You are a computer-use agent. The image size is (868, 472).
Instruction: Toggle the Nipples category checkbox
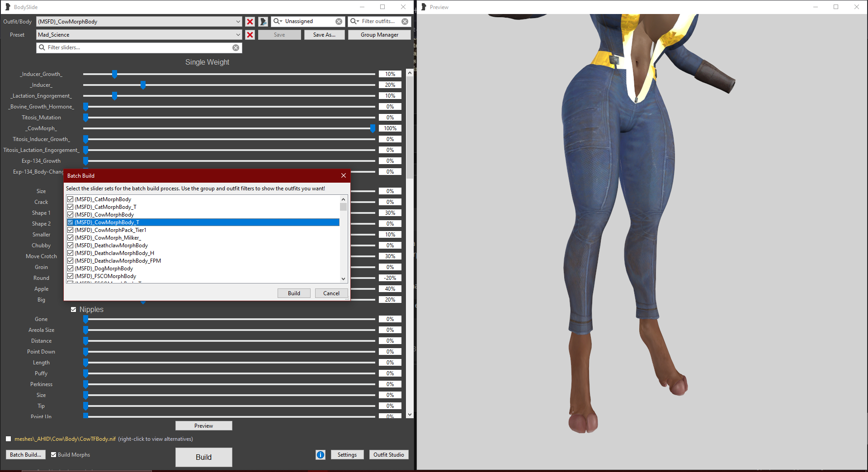coord(73,310)
